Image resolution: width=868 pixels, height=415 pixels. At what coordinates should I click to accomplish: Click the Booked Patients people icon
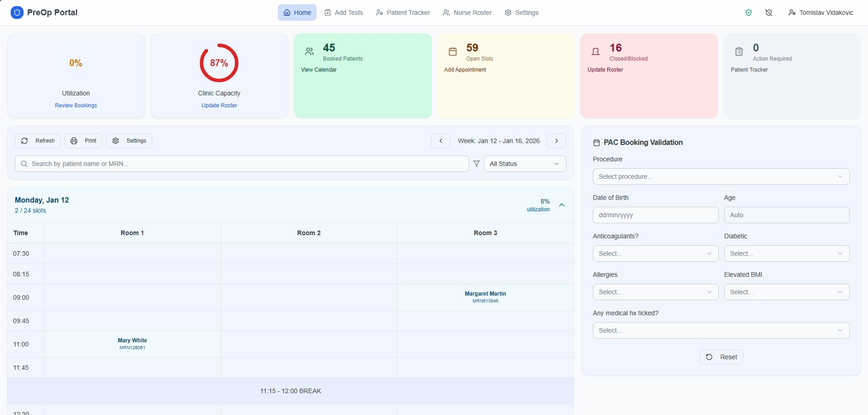click(x=309, y=52)
